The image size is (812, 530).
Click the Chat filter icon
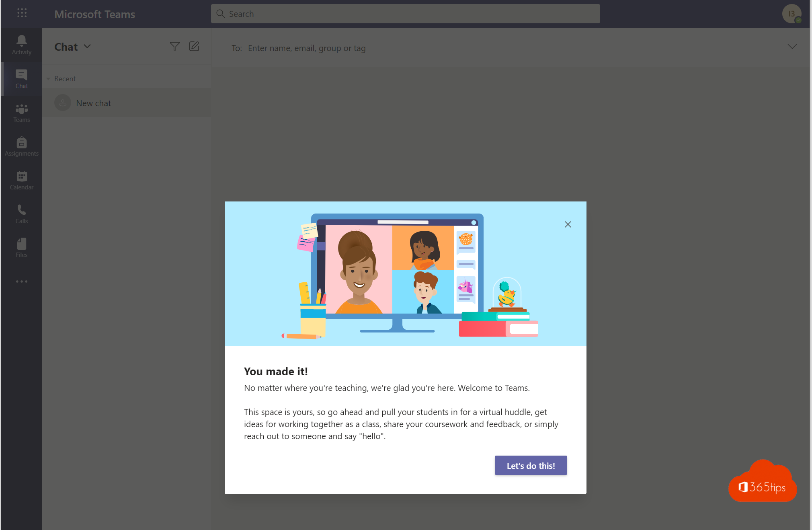tap(174, 46)
